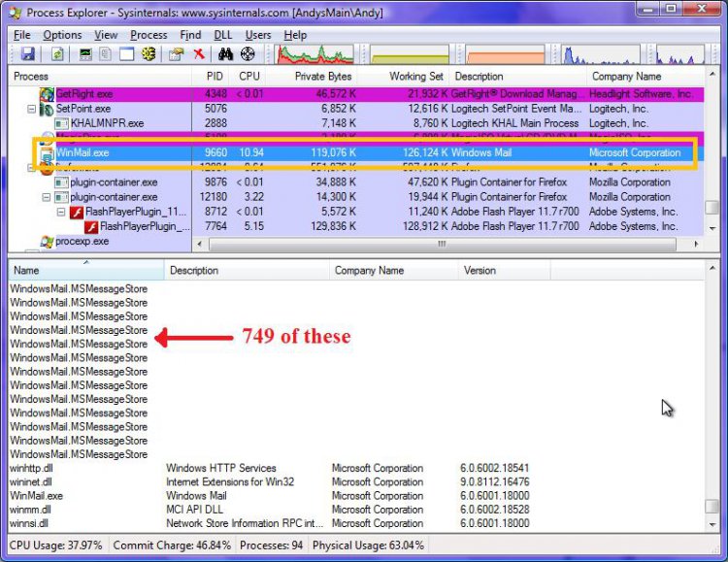Click the CPU Usage status bar entry

pyautogui.click(x=56, y=545)
